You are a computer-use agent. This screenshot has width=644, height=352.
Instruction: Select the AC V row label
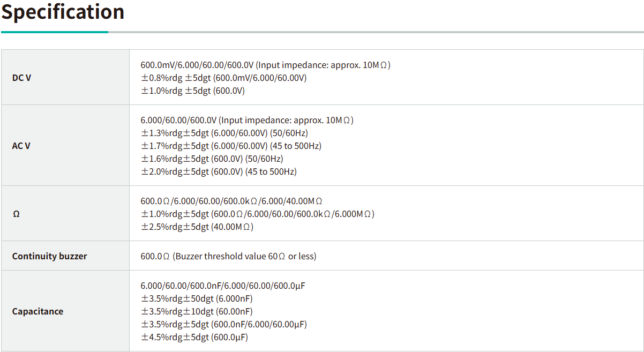coord(21,146)
